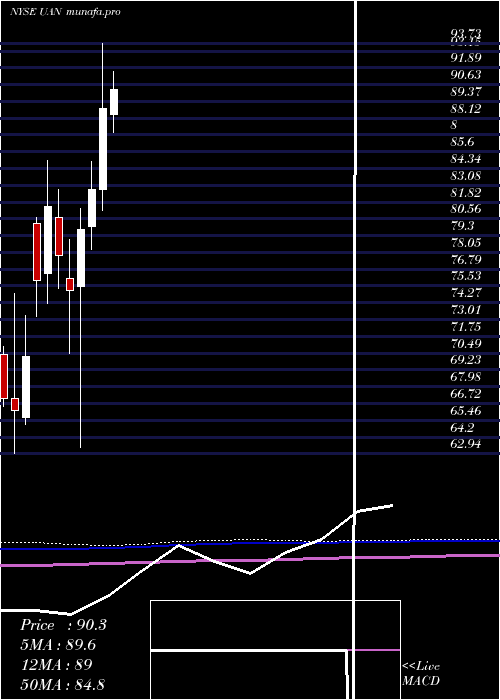Click the 69.23 price axis label
The height and width of the screenshot is (700, 500).
[x=466, y=360]
